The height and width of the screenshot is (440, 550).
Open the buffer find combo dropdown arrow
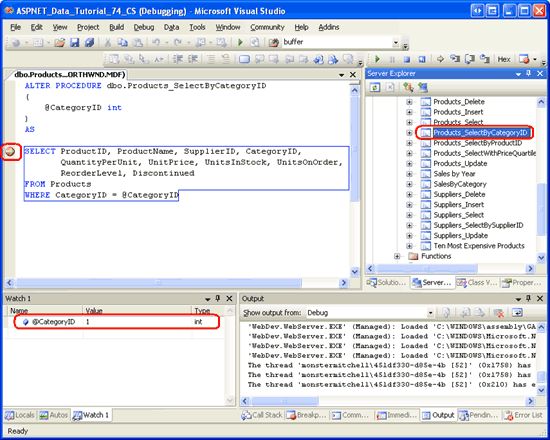coord(396,43)
